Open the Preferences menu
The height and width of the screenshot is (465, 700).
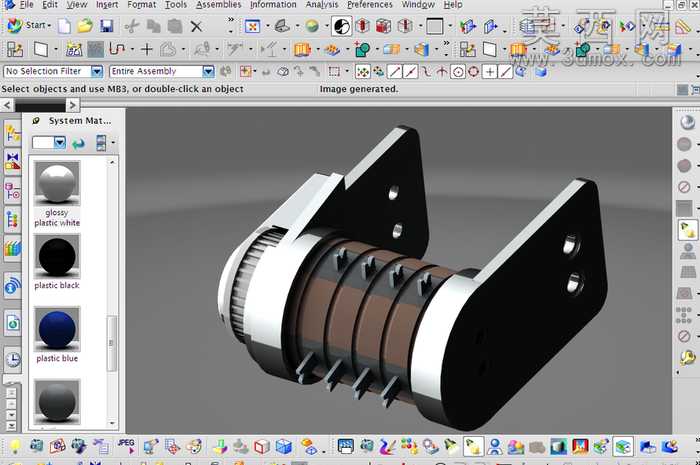[370, 4]
